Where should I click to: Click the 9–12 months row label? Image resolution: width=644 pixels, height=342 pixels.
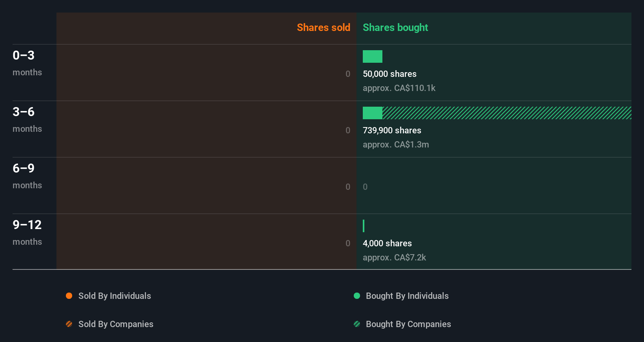(27, 233)
